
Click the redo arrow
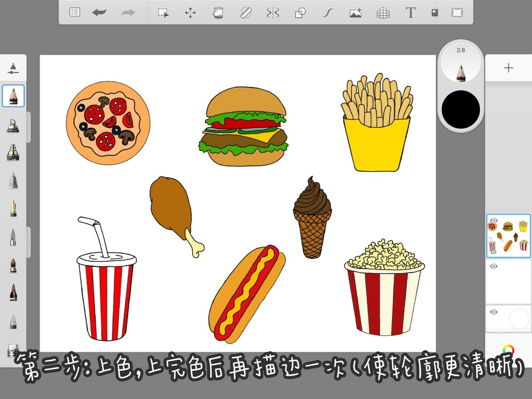(128, 13)
